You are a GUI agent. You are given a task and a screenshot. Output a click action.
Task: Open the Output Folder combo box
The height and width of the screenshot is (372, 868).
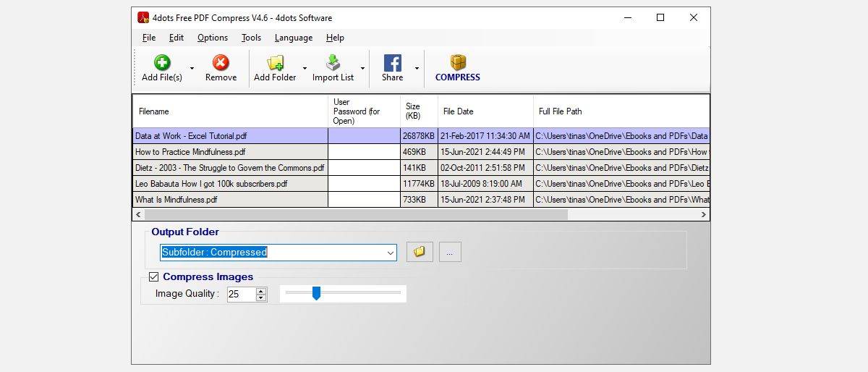click(391, 253)
